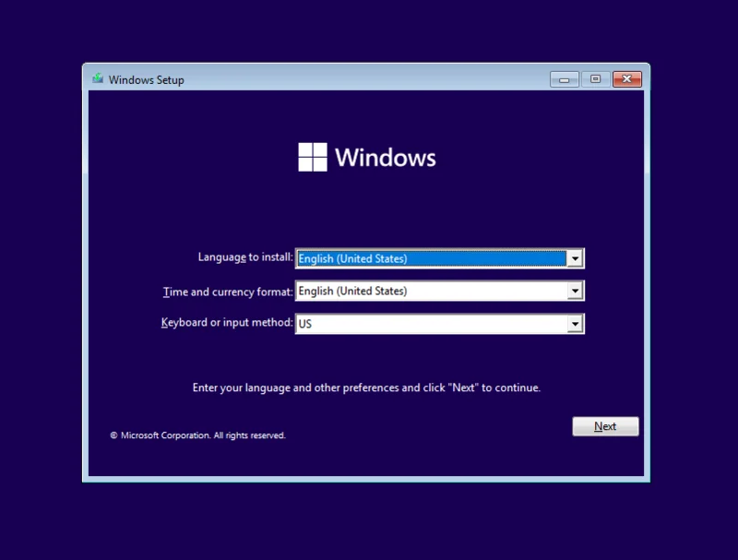738x560 pixels.
Task: Select the Time and currency format combo box
Action: [x=434, y=291]
